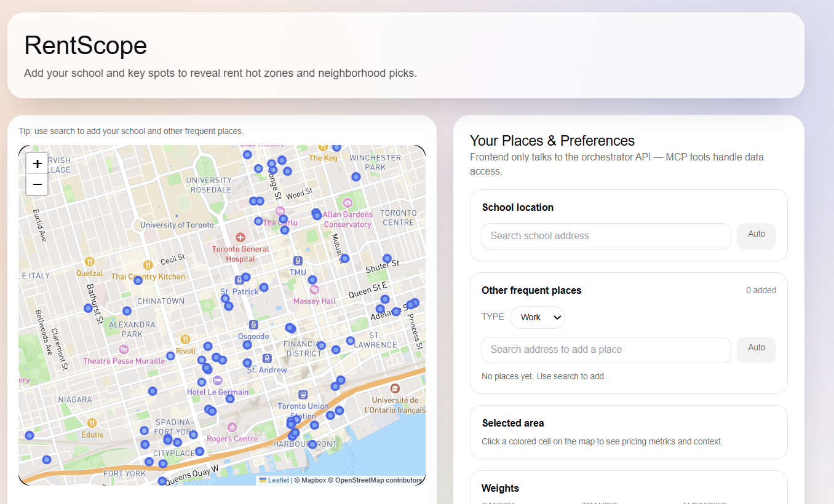Image resolution: width=834 pixels, height=504 pixels.
Task: Click the 'Other frequent places' heading
Action: click(531, 290)
